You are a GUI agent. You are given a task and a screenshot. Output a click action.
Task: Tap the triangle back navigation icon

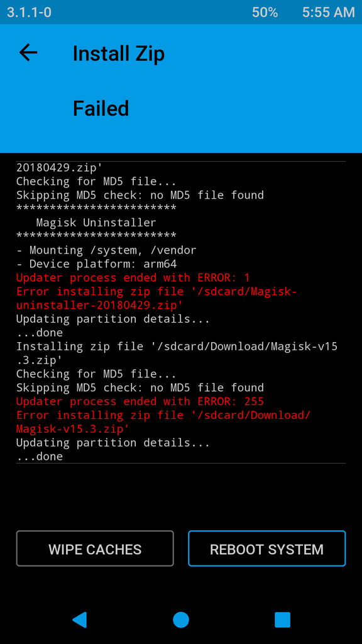80,619
